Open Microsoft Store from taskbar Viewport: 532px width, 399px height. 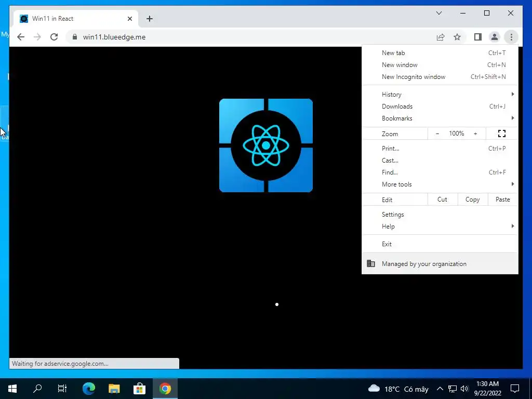[x=139, y=389]
